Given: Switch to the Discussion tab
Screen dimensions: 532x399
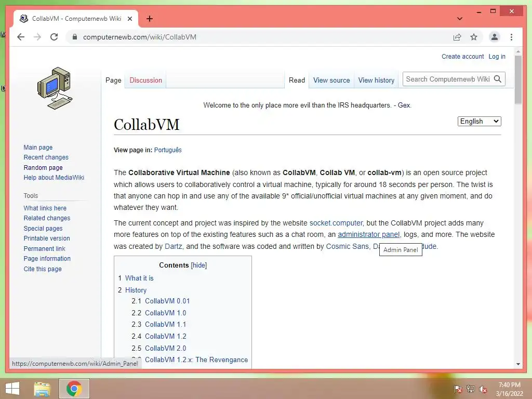Looking at the screenshot, I should tap(145, 81).
